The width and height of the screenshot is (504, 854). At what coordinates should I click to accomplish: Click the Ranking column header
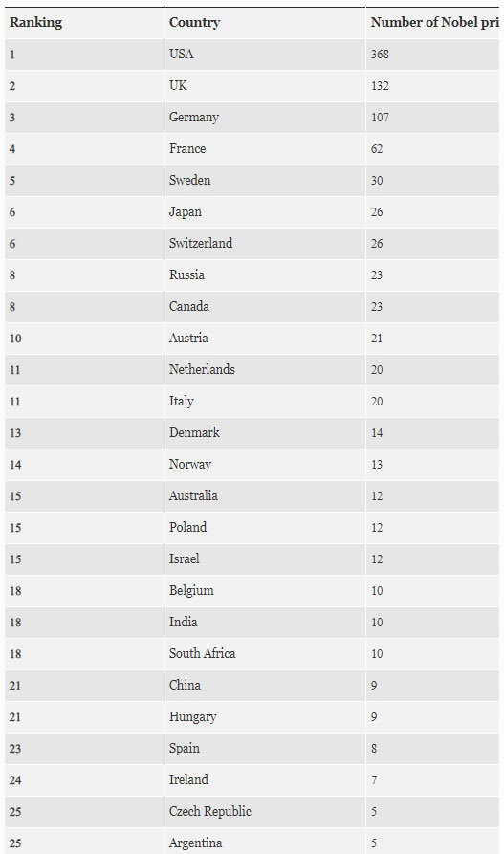[84, 23]
